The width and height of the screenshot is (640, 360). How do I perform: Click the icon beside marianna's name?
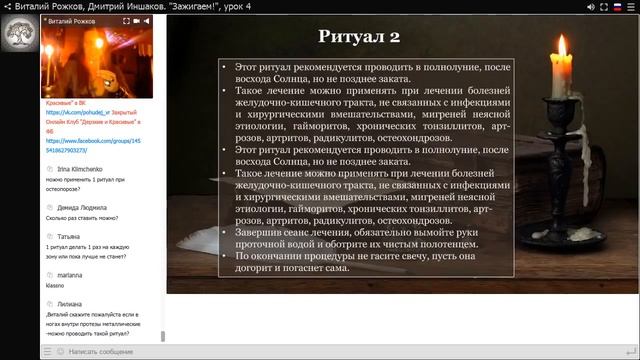tap(50, 275)
